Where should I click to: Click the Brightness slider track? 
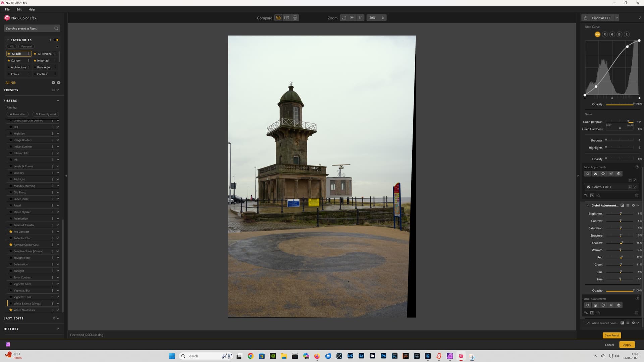(x=614, y=214)
